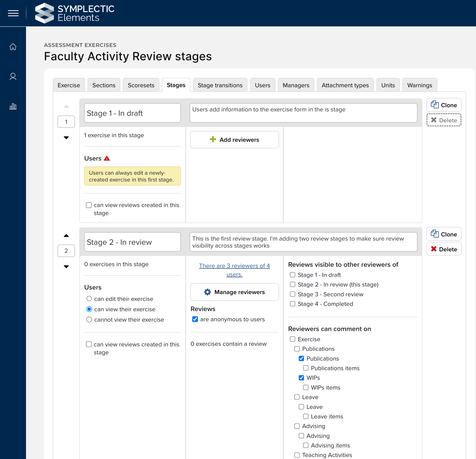Switch to the Stage transitions tab
The image size is (476, 459).
pos(220,85)
